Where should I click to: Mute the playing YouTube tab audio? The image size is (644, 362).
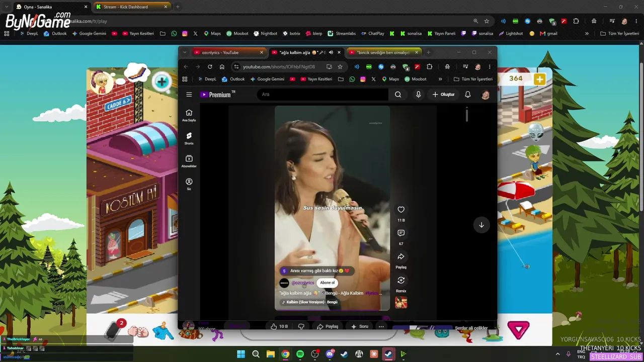pyautogui.click(x=331, y=52)
